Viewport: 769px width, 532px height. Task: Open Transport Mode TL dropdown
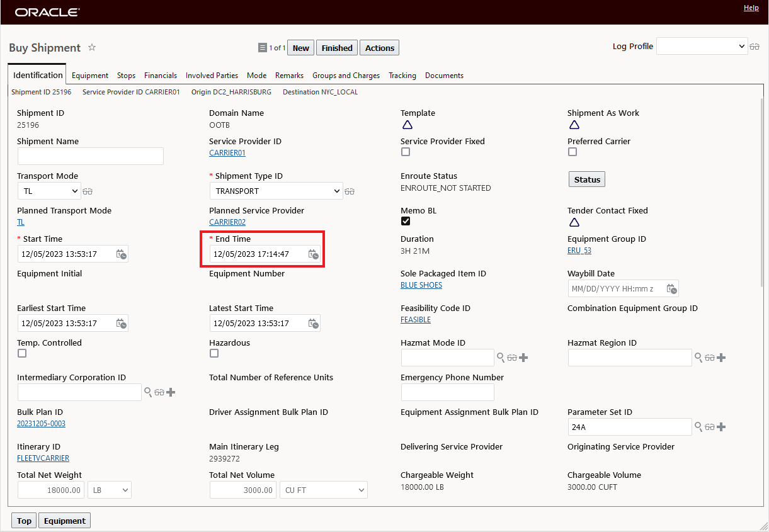pyautogui.click(x=49, y=191)
